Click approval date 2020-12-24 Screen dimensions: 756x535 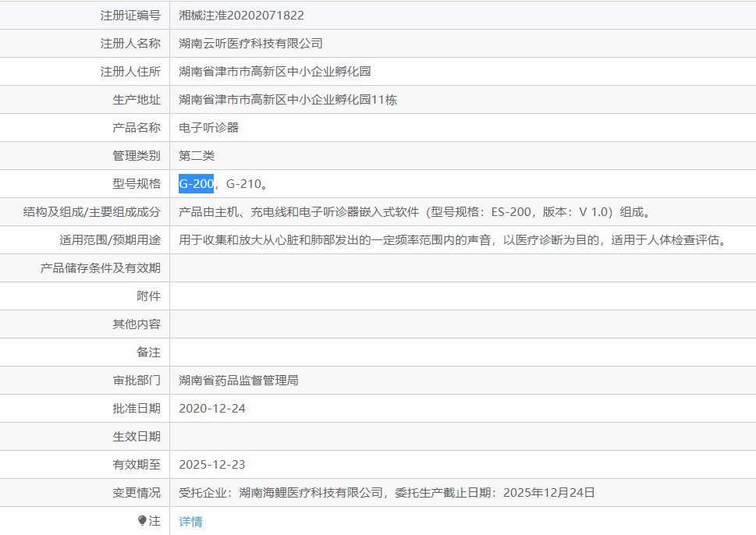point(212,408)
